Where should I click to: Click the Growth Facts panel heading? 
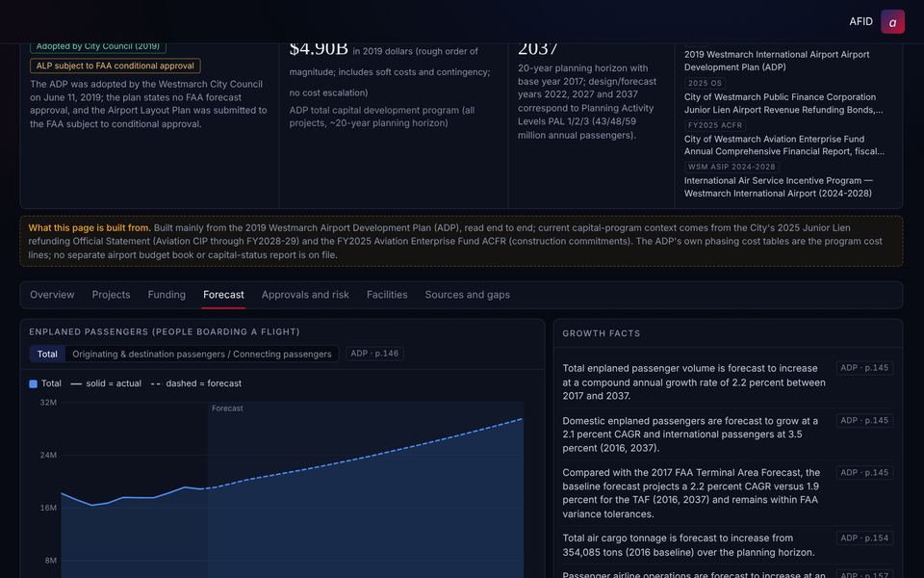tap(601, 333)
